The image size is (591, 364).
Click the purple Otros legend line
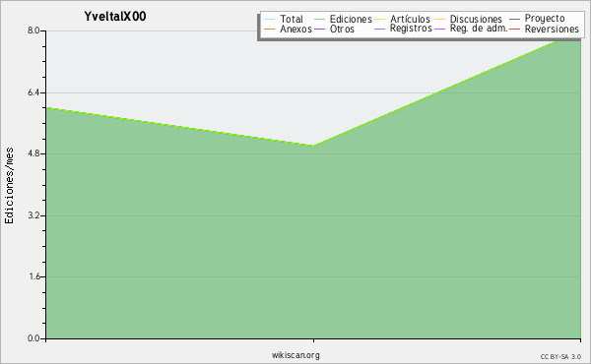coord(319,29)
